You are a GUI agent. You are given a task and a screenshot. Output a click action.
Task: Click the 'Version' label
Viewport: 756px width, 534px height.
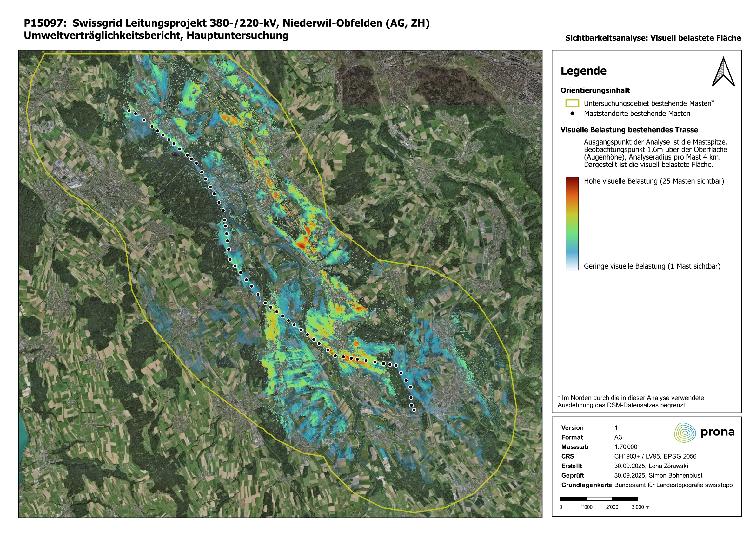pos(572,428)
